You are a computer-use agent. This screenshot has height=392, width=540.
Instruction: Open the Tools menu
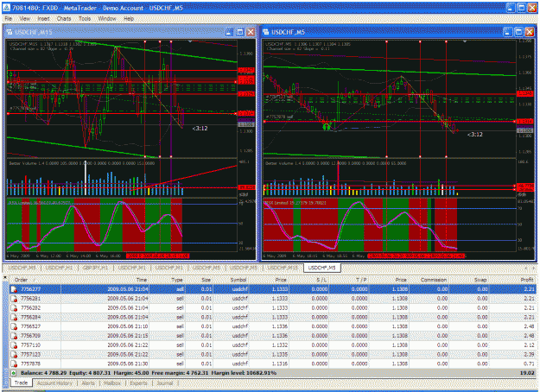(85, 19)
